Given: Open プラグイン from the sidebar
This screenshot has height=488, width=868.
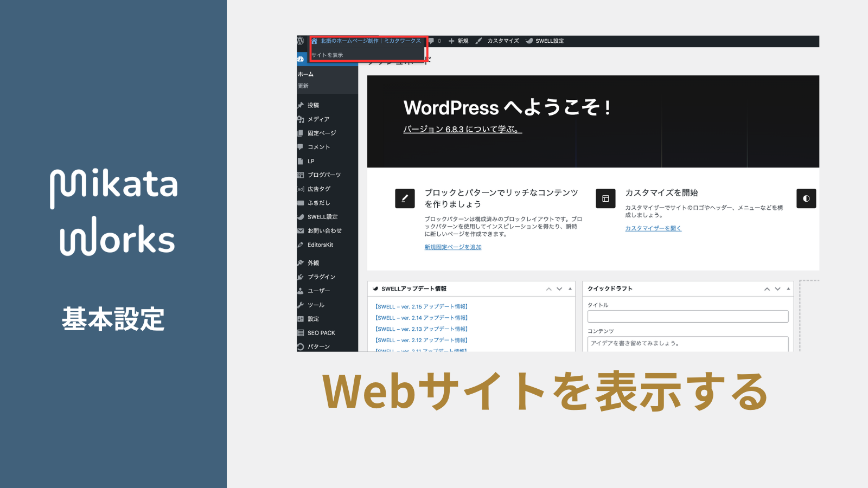Looking at the screenshot, I should point(321,277).
